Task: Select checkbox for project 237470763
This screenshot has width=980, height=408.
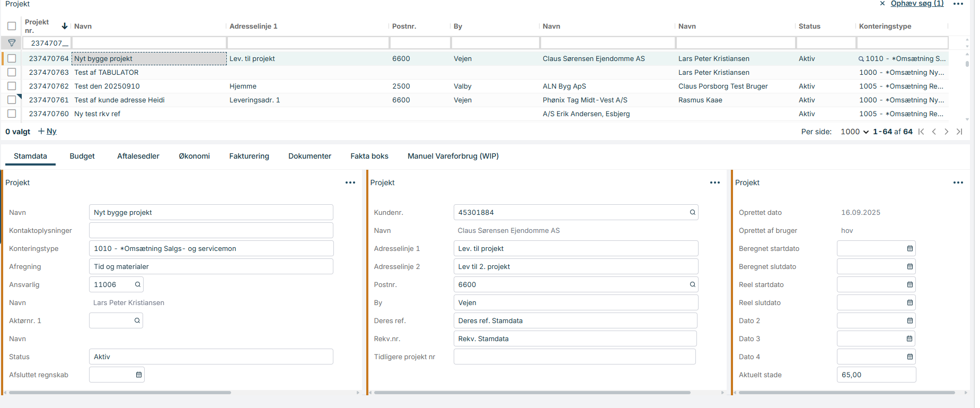Action: [x=12, y=72]
